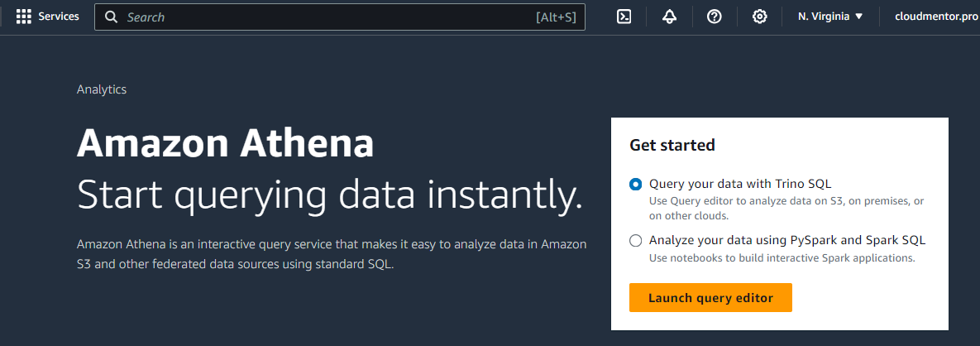Open the cloudmentor.pro account menu
Image resolution: width=980 pixels, height=346 pixels.
[936, 17]
